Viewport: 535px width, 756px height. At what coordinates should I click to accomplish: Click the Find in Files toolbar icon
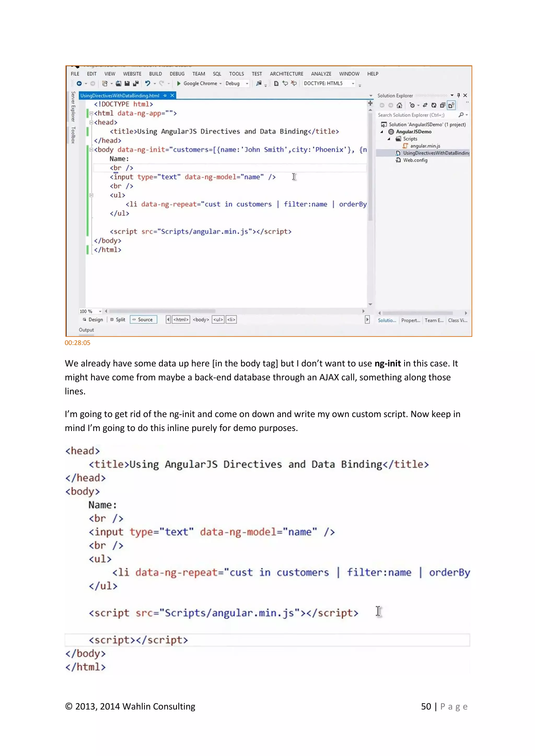pyautogui.click(x=259, y=84)
